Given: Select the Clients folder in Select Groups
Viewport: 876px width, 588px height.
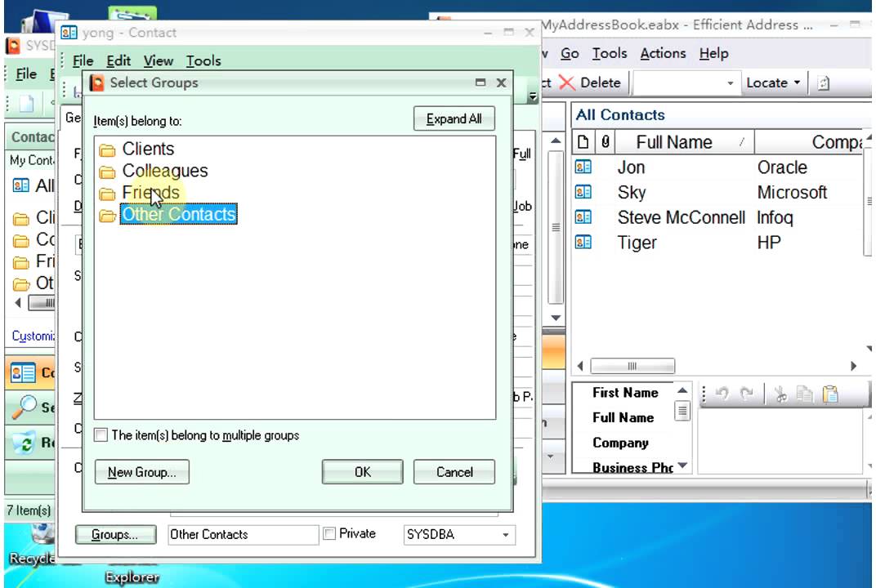Looking at the screenshot, I should [148, 149].
